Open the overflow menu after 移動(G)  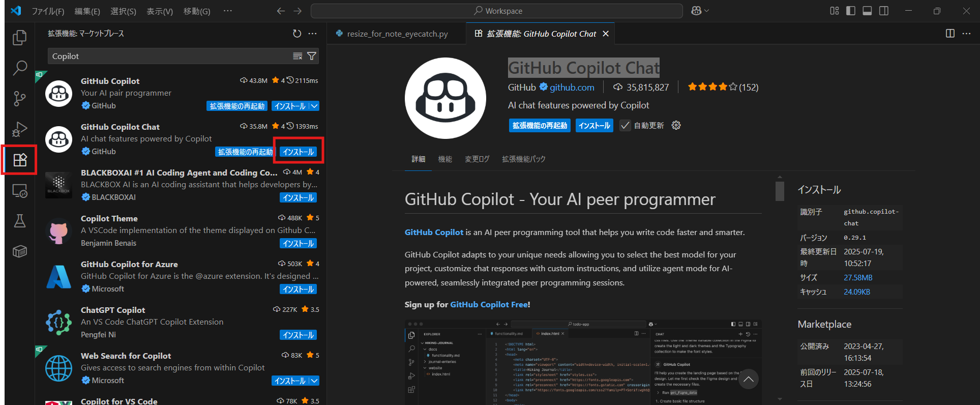click(227, 11)
